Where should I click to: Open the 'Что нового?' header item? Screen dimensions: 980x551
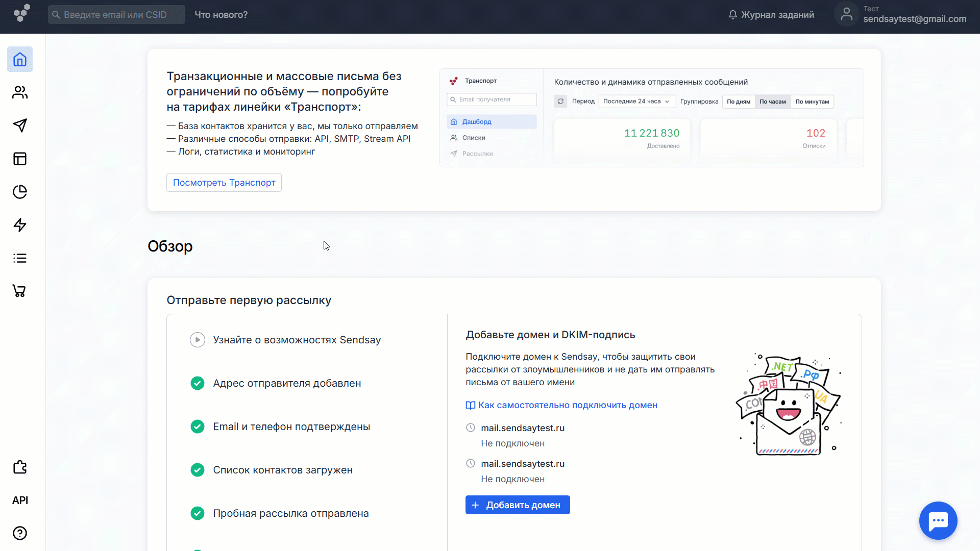(221, 15)
